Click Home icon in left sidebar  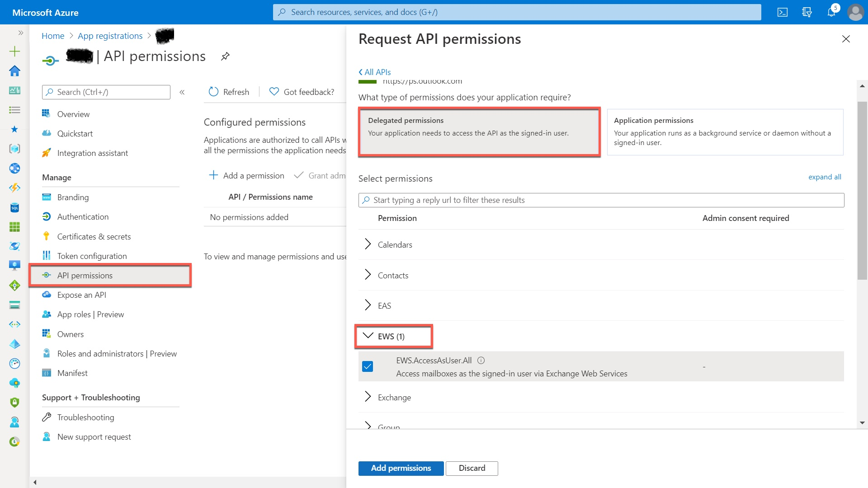tap(14, 71)
